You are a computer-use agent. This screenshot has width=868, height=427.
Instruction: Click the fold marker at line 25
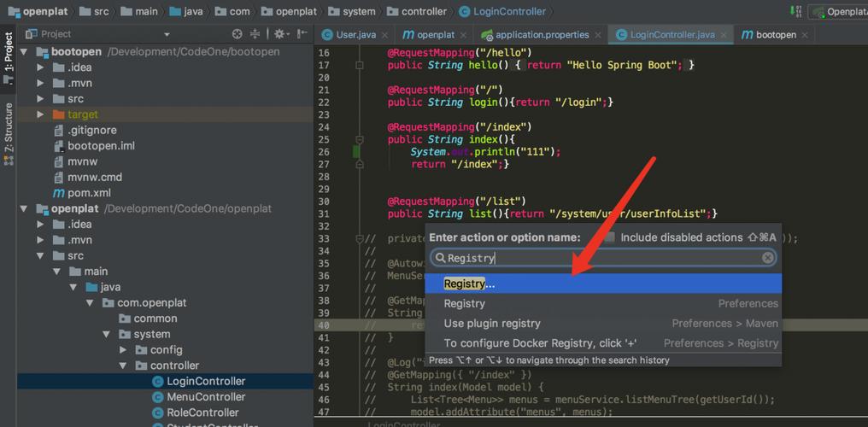[360, 139]
